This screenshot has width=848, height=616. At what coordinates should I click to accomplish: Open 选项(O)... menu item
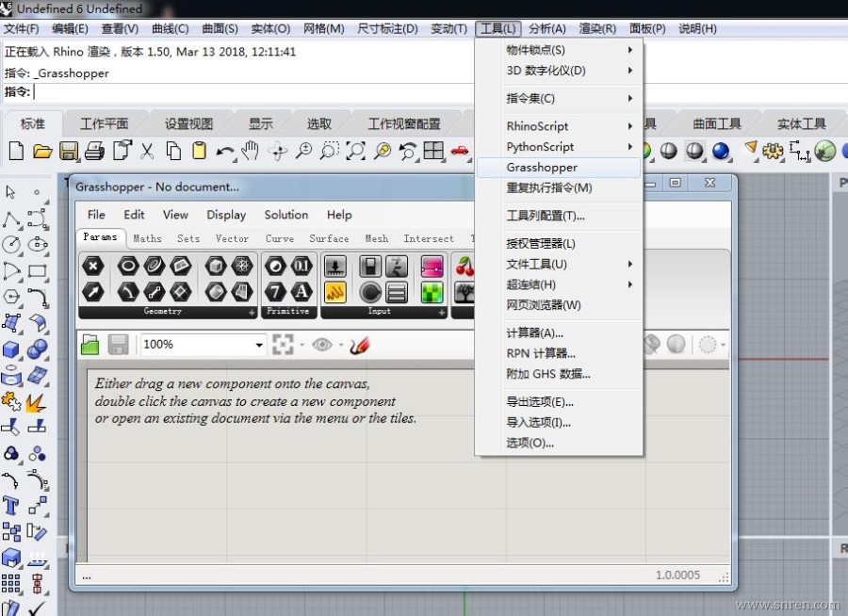560,443
